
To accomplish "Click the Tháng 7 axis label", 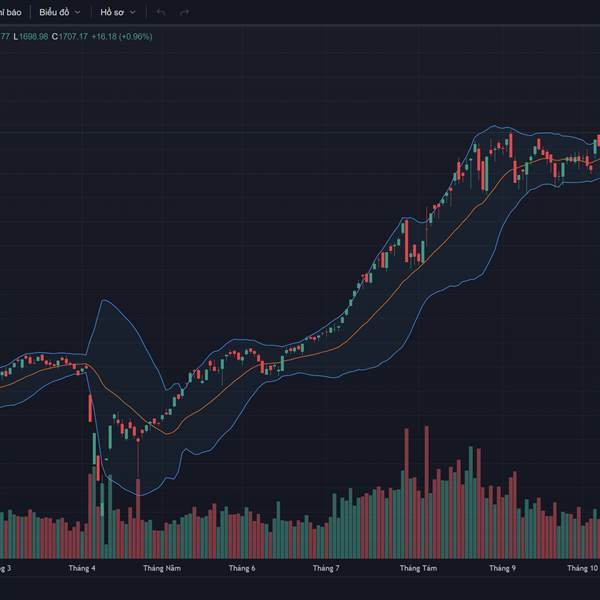I will [326, 568].
